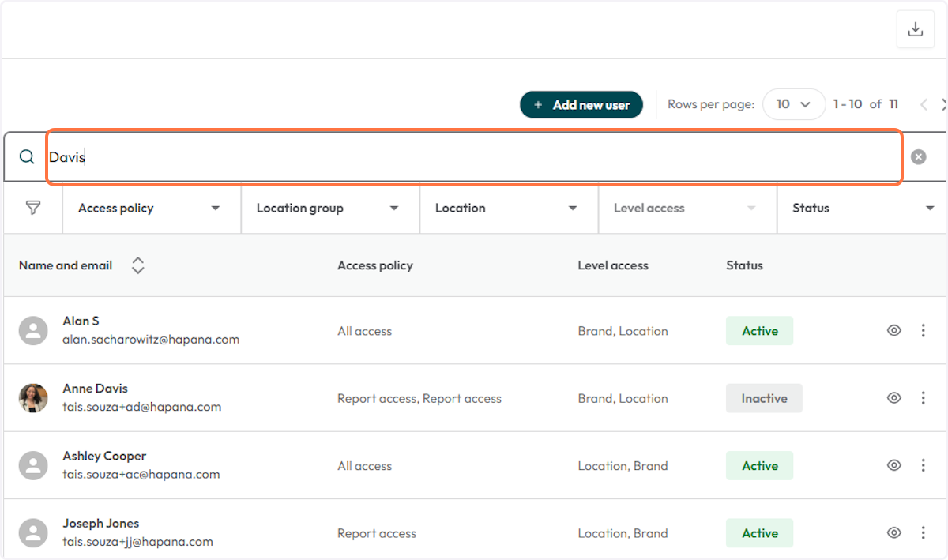Click the filter funnel icon
The height and width of the screenshot is (560, 948).
[33, 208]
